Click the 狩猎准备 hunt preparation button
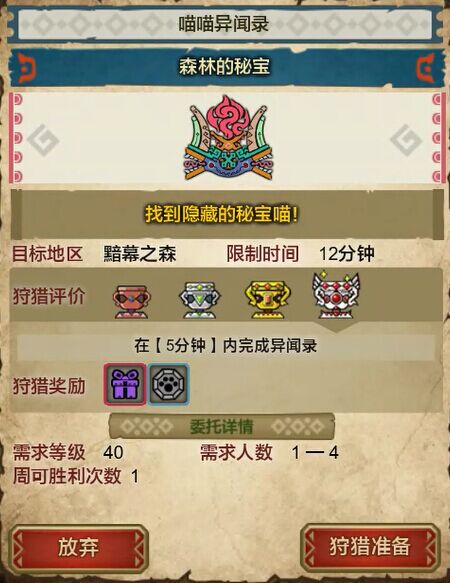450x583 pixels. pos(370,547)
